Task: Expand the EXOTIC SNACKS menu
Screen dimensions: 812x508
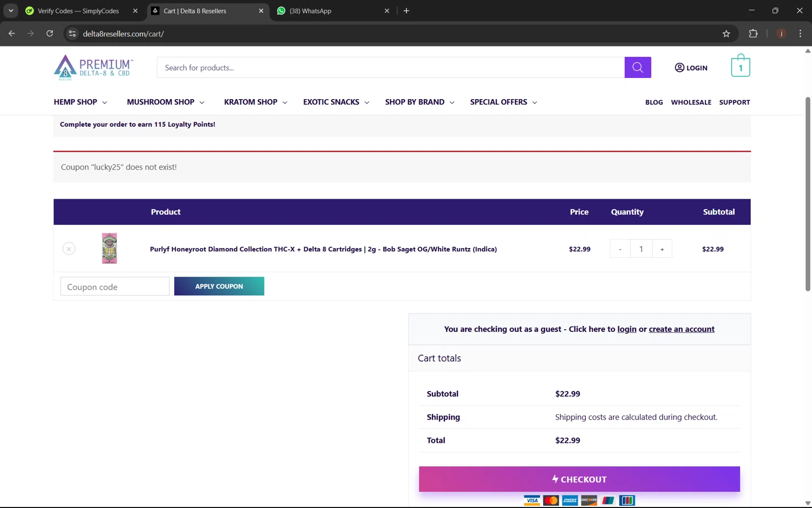Action: pyautogui.click(x=336, y=102)
